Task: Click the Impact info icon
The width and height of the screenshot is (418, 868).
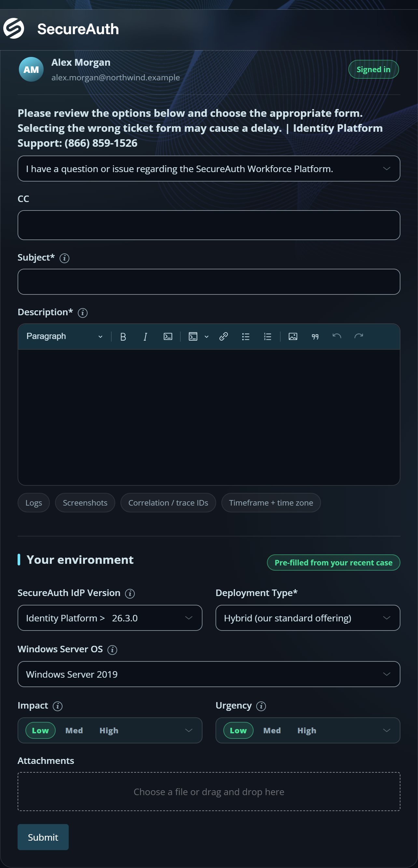Action: (x=58, y=706)
